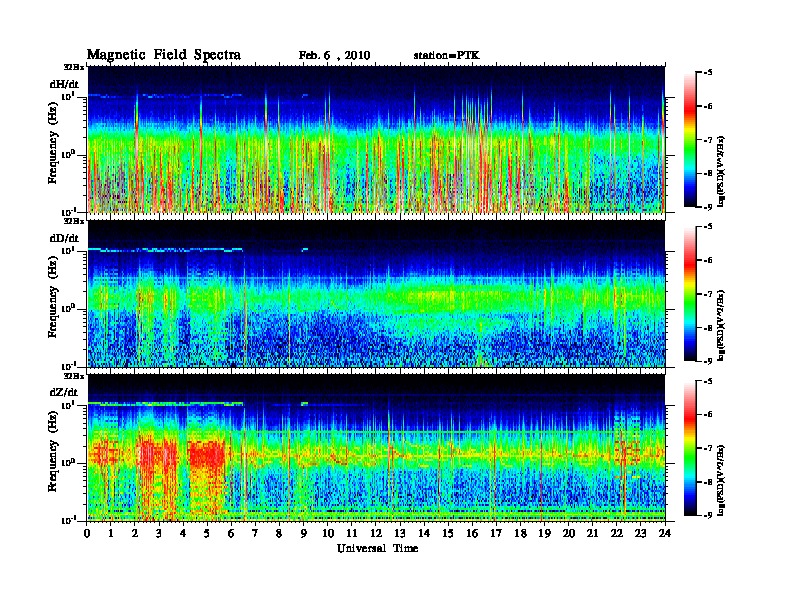The width and height of the screenshot is (792, 612).
Task: Click hour "22" on the time axis
Action: tap(617, 534)
